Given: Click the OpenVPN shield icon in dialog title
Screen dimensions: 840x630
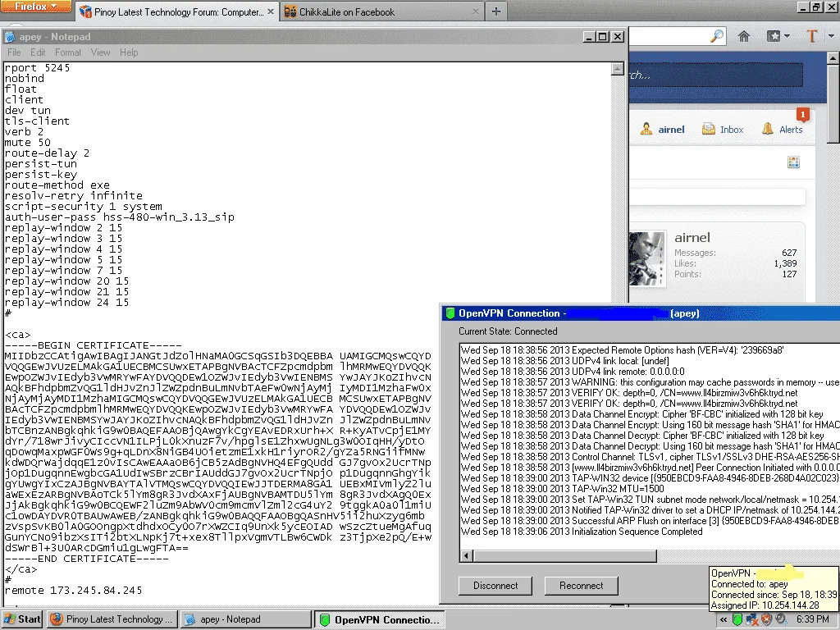Looking at the screenshot, I should click(x=450, y=313).
